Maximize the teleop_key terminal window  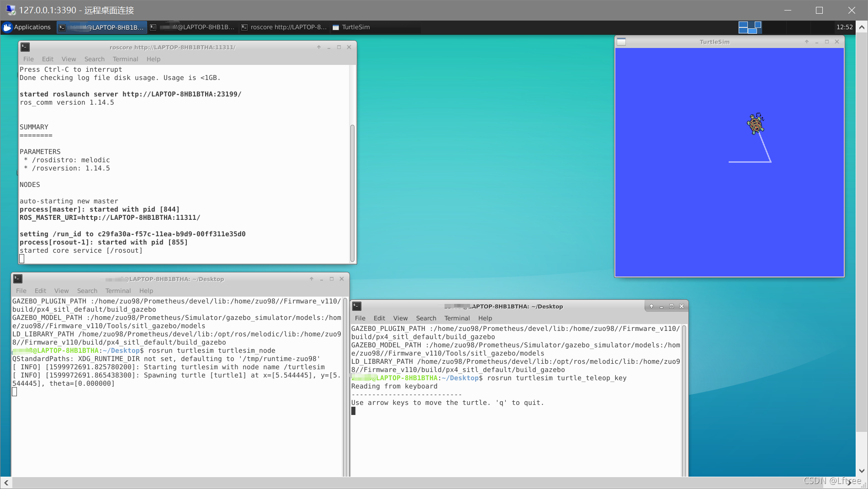click(x=672, y=306)
